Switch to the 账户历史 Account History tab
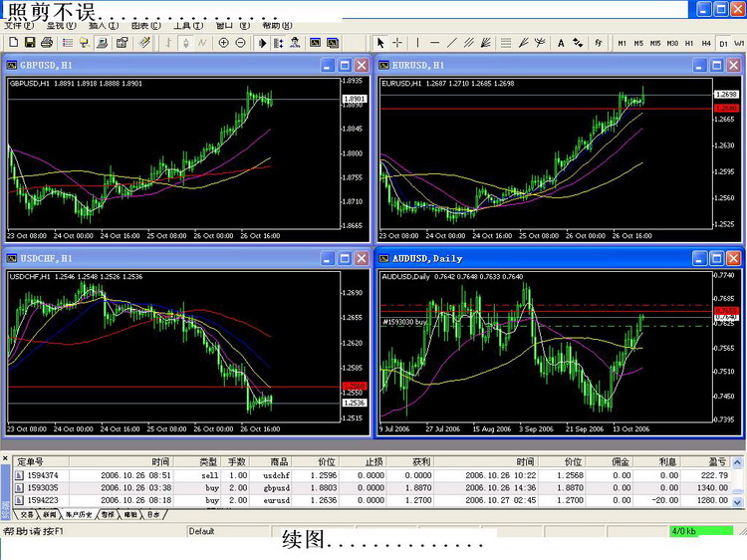Image resolution: width=747 pixels, height=560 pixels. 79,515
